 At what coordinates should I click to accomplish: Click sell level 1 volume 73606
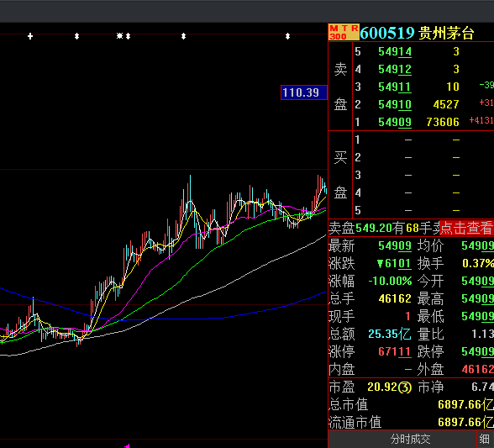[x=443, y=122]
